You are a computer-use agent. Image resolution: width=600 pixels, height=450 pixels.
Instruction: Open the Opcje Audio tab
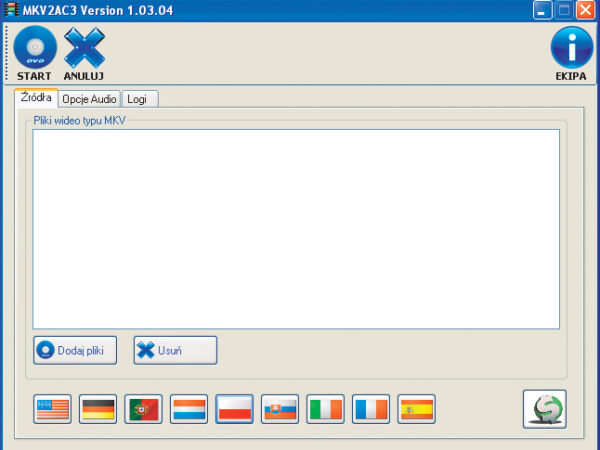coord(90,99)
